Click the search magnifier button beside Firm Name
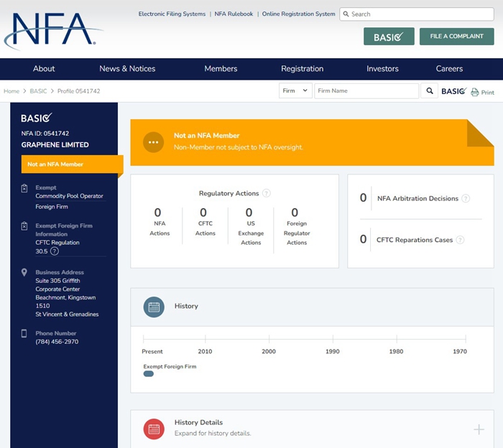The width and height of the screenshot is (503, 448). 430,91
